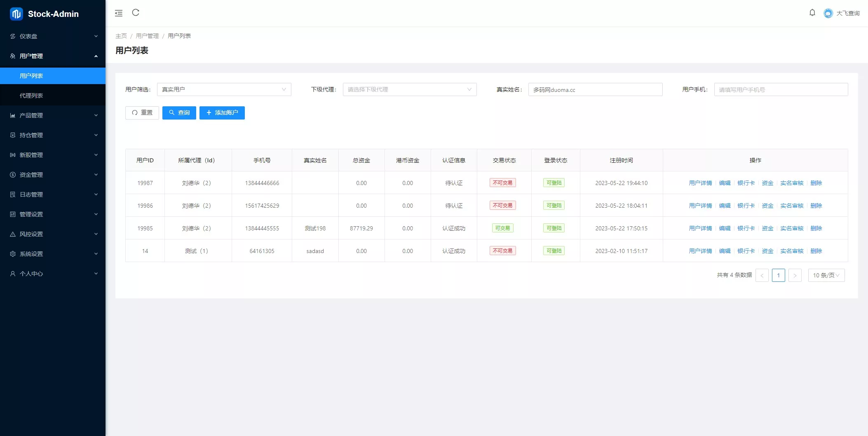Image resolution: width=868 pixels, height=436 pixels.
Task: Delete user 14 via 删除 link
Action: click(x=816, y=251)
